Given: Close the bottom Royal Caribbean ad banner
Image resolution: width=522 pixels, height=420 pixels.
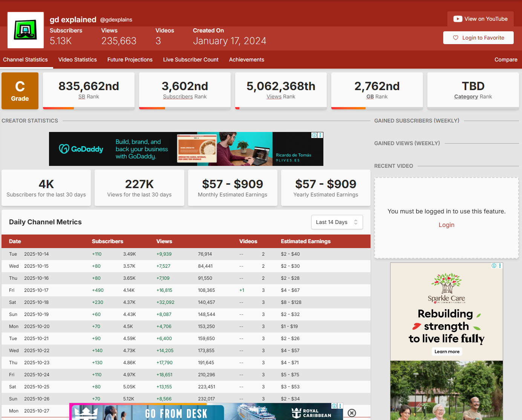Looking at the screenshot, I should 352,413.
